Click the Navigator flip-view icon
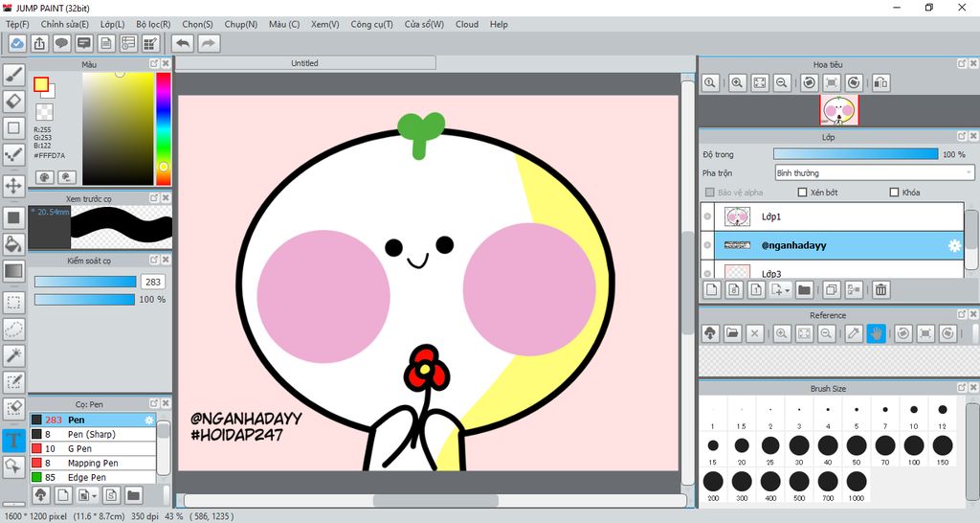The width and height of the screenshot is (980, 523). (x=880, y=82)
